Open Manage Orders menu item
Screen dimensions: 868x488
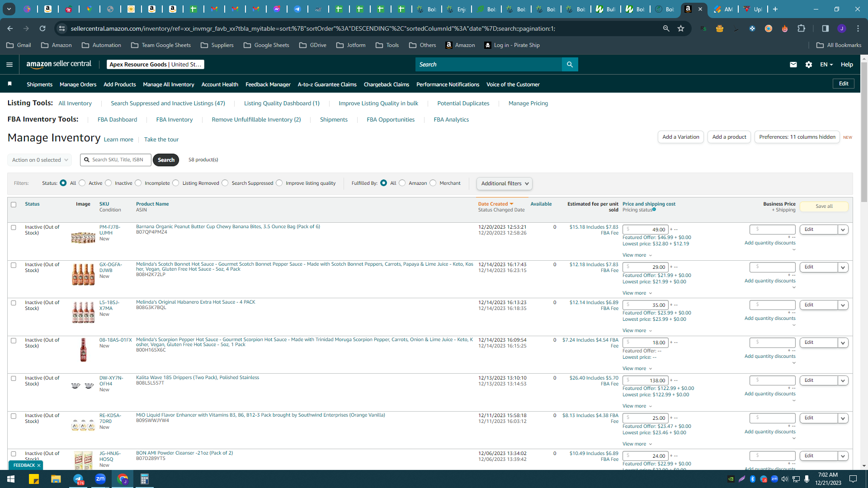pos(78,84)
